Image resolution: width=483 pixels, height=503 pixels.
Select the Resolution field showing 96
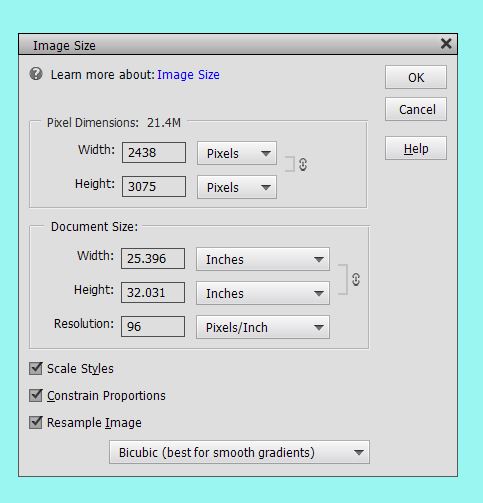(153, 327)
